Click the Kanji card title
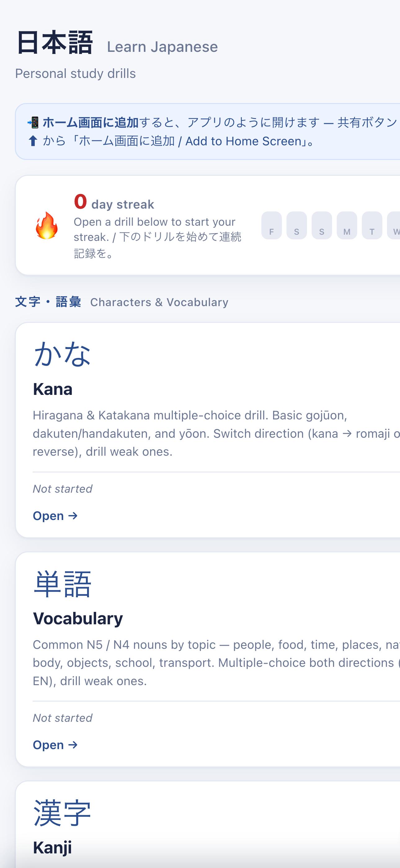 [x=52, y=848]
